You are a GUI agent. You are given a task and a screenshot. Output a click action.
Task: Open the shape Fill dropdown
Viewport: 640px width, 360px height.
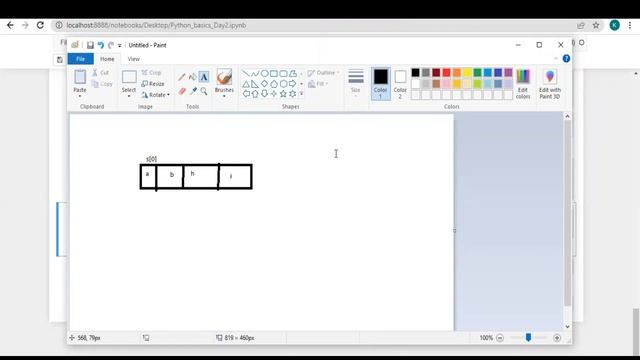click(318, 84)
